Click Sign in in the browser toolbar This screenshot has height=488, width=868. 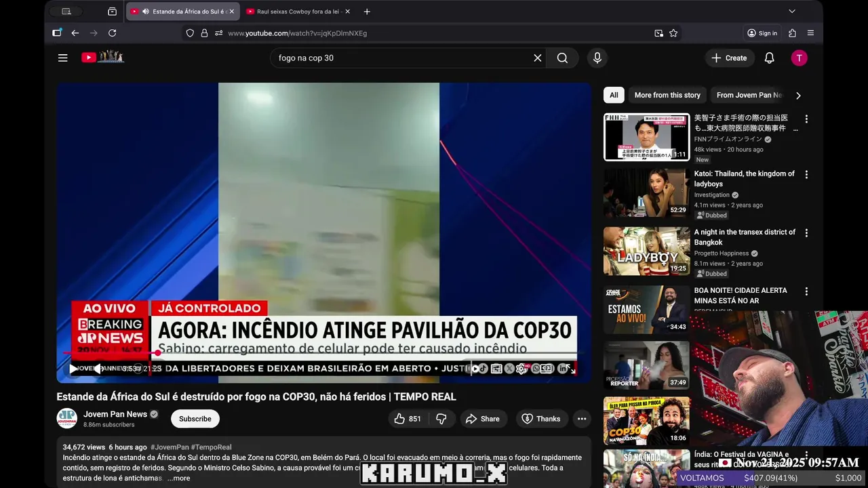(x=762, y=33)
